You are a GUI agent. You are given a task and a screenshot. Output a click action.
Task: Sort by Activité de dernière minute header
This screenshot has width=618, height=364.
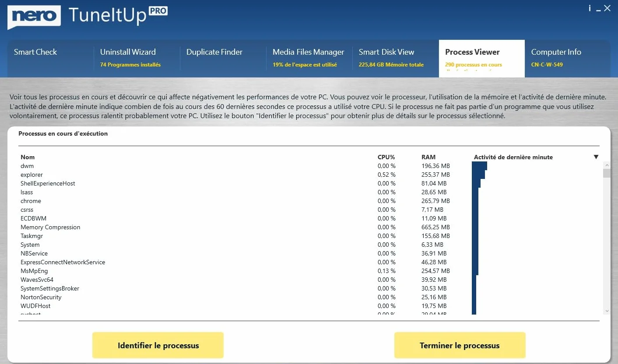coord(513,157)
